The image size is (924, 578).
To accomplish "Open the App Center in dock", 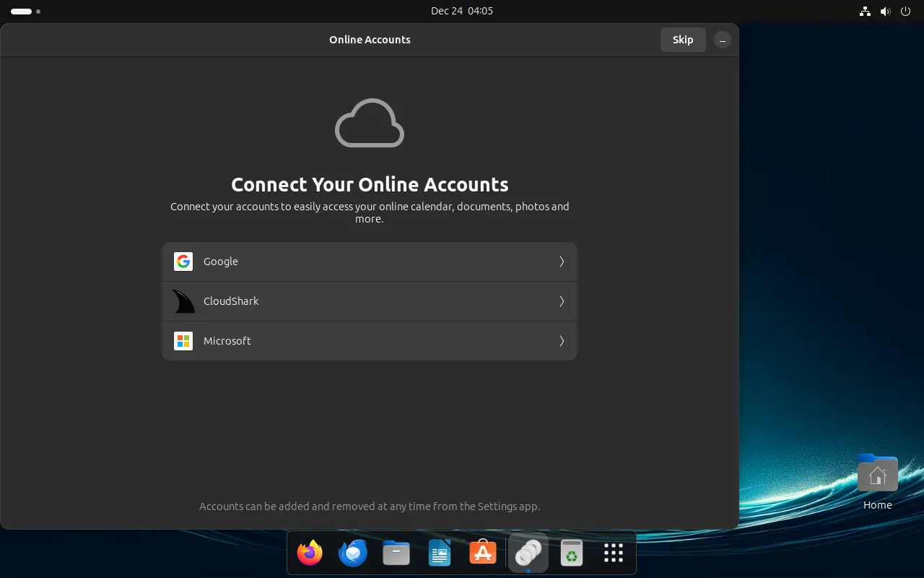I will 483,553.
